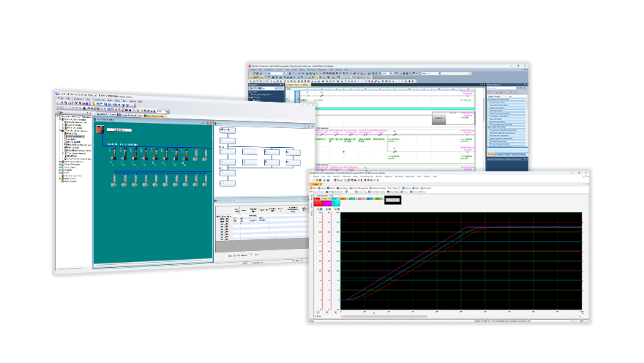644x363 pixels.
Task: Collapse the Project node in ladder navigation tree
Action: click(x=249, y=90)
